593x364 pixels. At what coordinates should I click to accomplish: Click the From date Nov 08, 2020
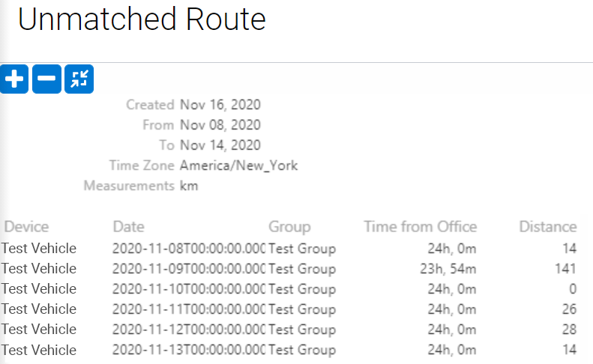(220, 125)
